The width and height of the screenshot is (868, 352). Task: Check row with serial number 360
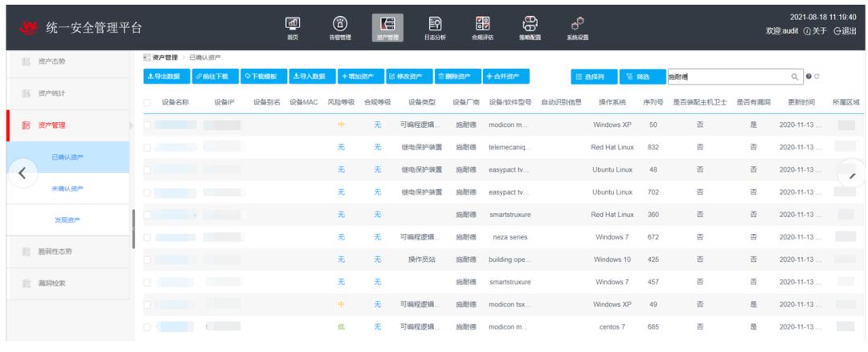(x=147, y=215)
